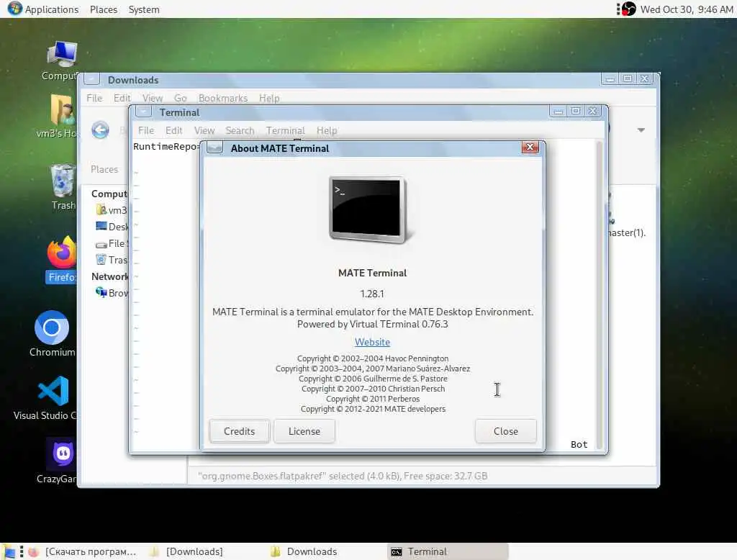Open the Credits button in About dialog
The image size is (737, 560).
pyautogui.click(x=239, y=431)
